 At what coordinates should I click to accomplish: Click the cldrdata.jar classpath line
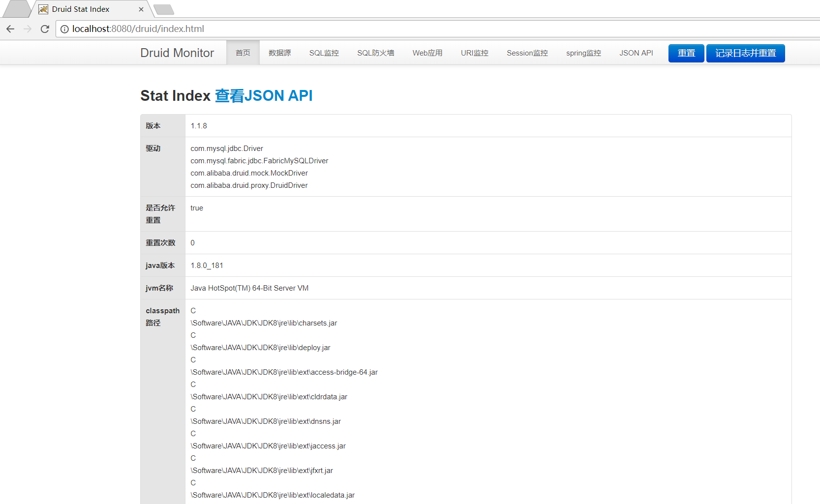click(269, 397)
